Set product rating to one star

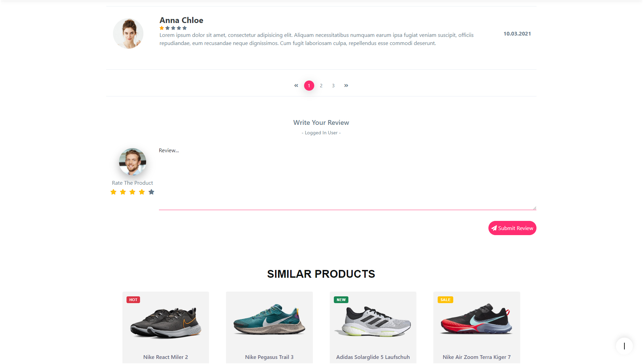tap(114, 192)
